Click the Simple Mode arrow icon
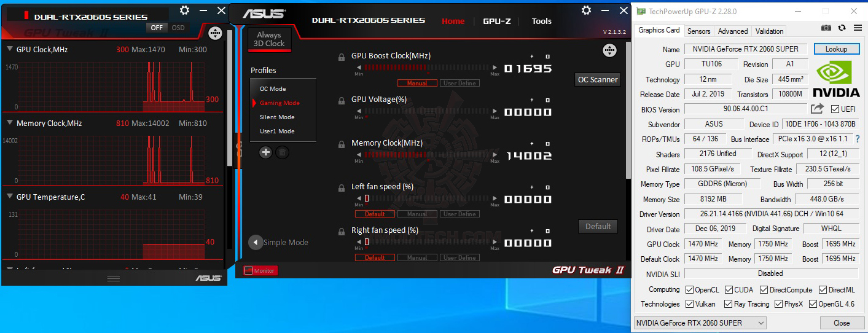 coord(256,242)
